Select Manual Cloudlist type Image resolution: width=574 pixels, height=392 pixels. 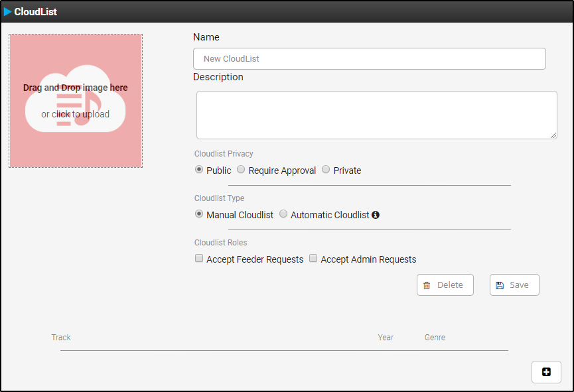[x=199, y=214]
